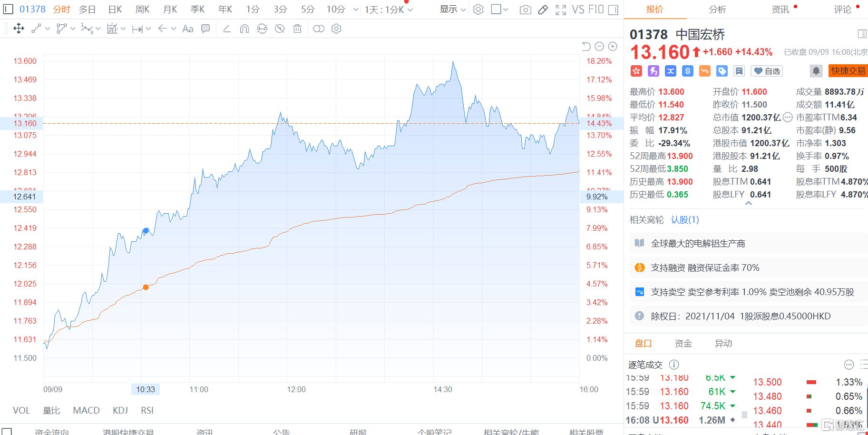The width and height of the screenshot is (868, 435).
Task: Select the crosshair move tool
Action: tap(19, 29)
